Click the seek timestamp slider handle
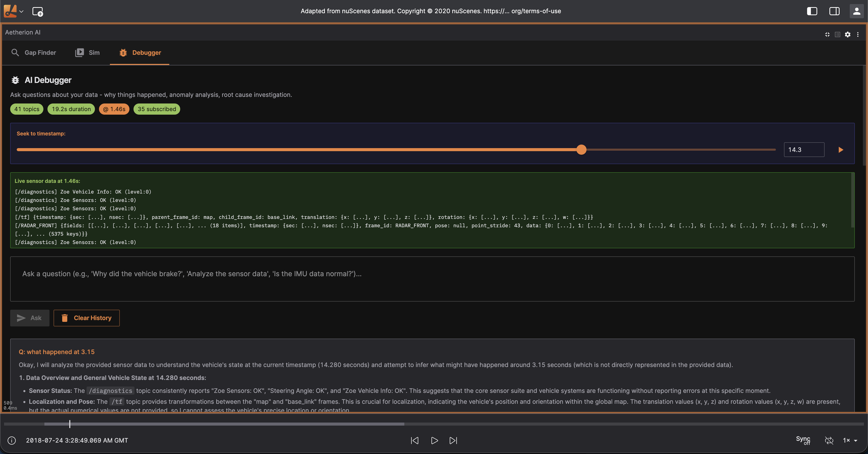This screenshot has height=454, width=868. pyautogui.click(x=581, y=150)
